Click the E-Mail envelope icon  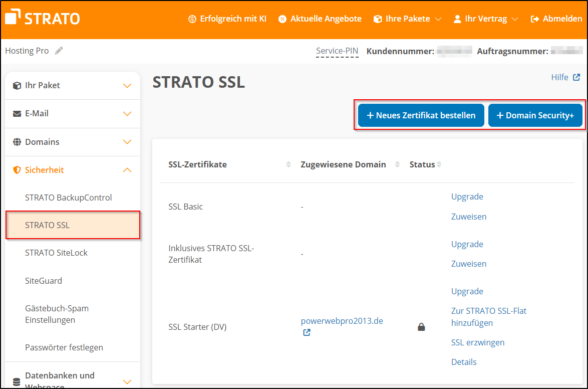[x=17, y=114]
